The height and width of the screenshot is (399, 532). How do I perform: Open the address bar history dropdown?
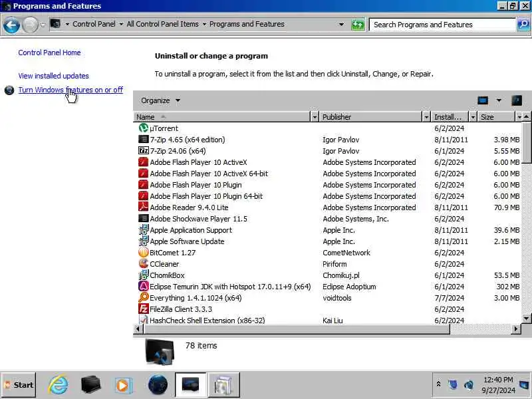coord(341,25)
